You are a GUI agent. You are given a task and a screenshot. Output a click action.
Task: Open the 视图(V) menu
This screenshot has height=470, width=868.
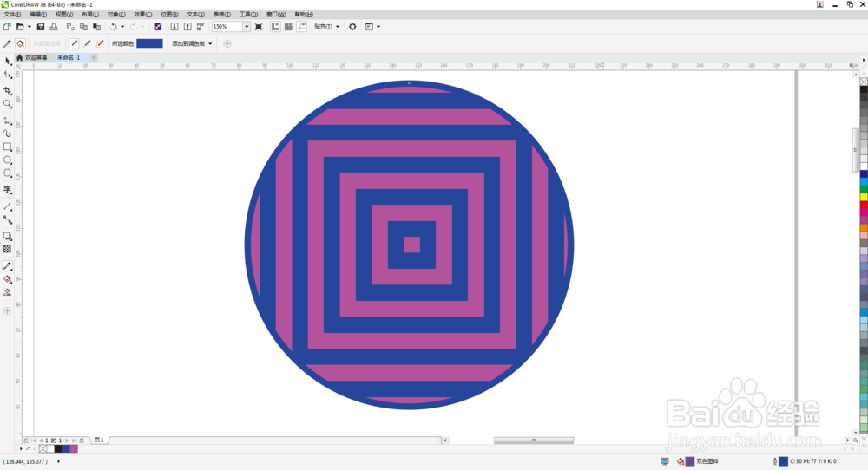pyautogui.click(x=64, y=15)
